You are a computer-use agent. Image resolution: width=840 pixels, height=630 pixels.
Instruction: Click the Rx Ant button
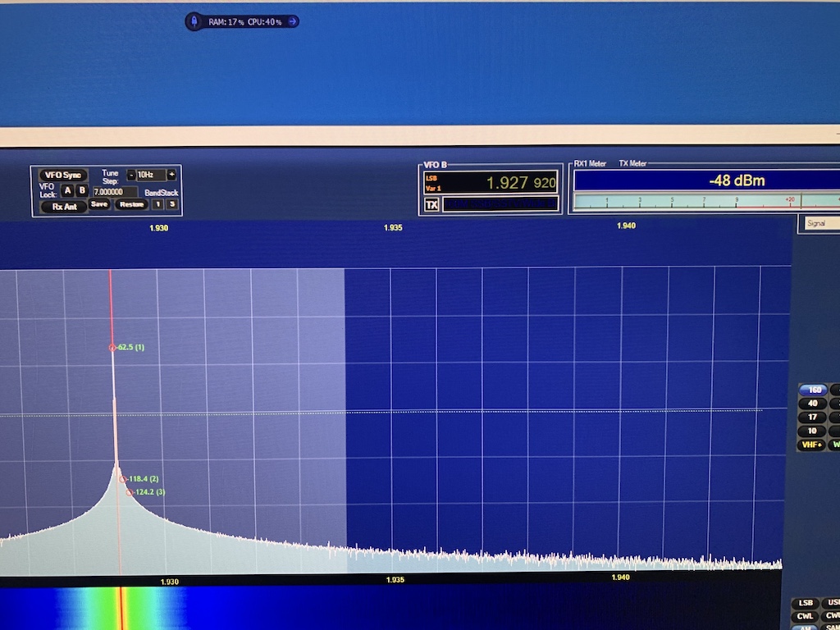[x=64, y=206]
